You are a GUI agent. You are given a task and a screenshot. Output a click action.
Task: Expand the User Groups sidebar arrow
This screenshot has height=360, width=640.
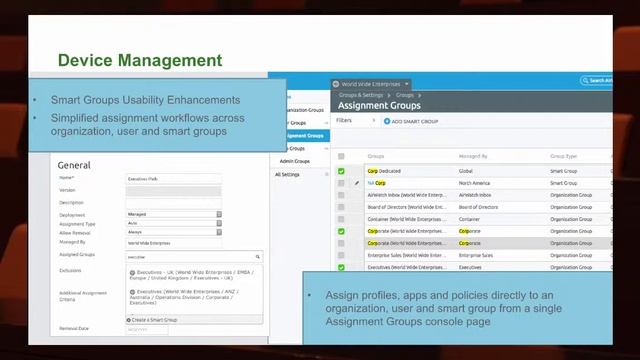point(326,123)
